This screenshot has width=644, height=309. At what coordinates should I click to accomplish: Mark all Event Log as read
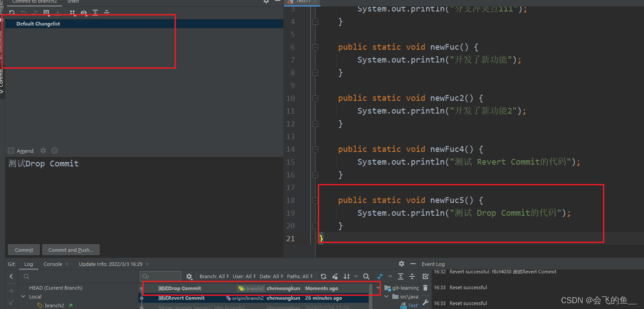(425, 276)
